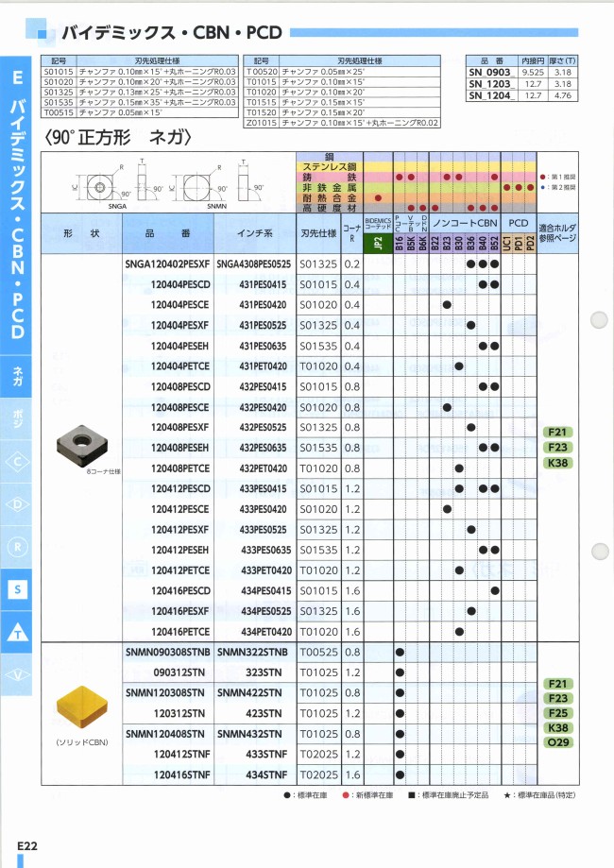Select the D diamond shape sidebar icon

pyautogui.click(x=18, y=504)
